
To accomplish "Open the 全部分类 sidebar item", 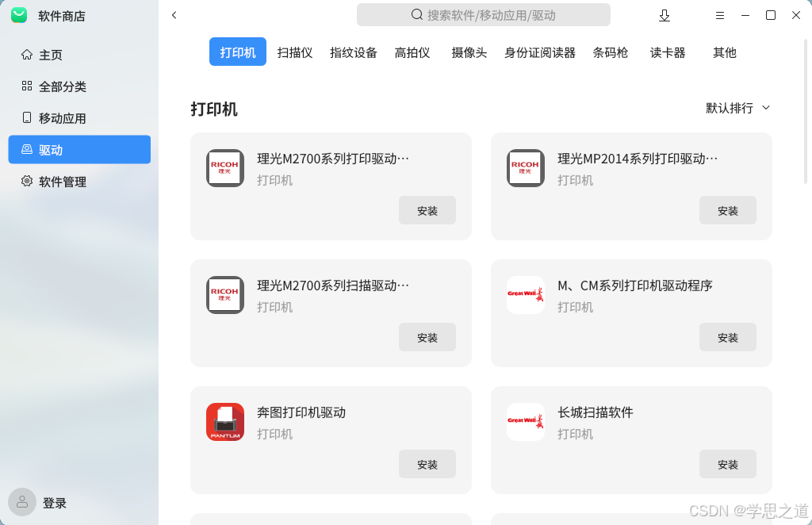I will pyautogui.click(x=79, y=86).
